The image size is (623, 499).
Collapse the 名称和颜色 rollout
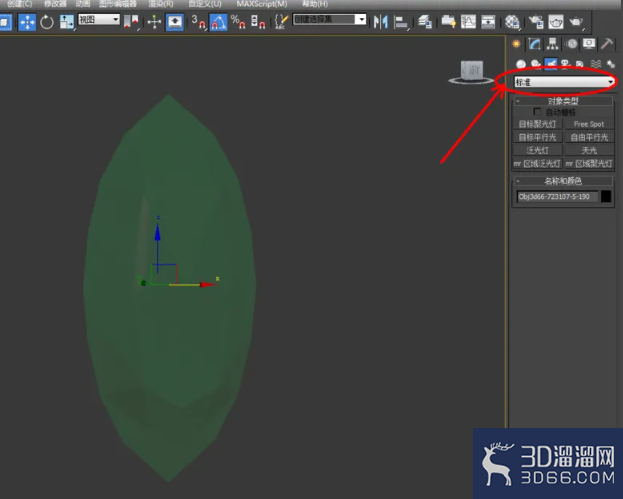(563, 181)
